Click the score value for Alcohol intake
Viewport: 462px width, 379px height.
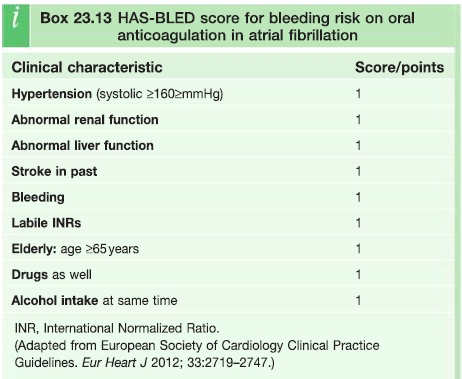358,301
